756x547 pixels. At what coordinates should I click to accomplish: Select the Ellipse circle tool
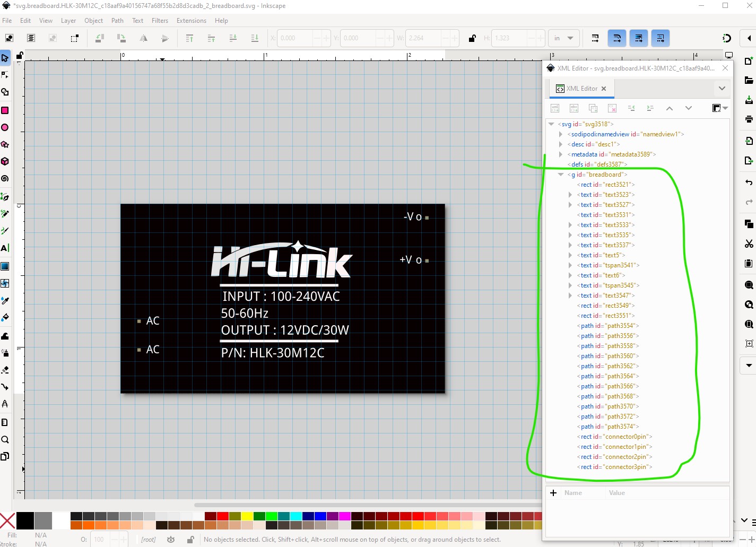coord(5,127)
